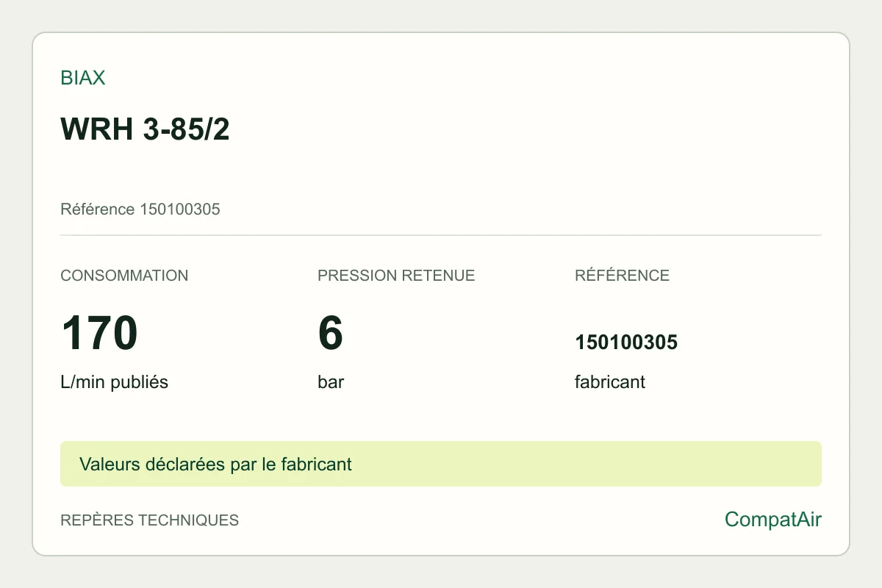Select the bold 150100305 reference number
The height and width of the screenshot is (588, 882).
point(626,343)
